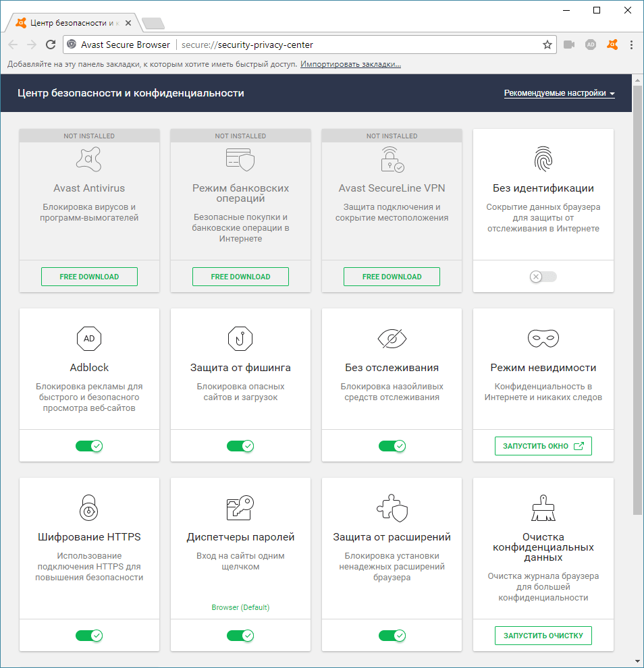
Task: Click the Avast SecureLine VPN title
Action: (392, 188)
